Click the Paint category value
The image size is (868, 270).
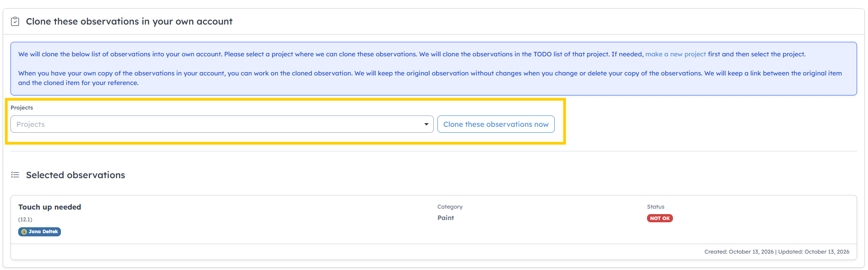(x=446, y=218)
